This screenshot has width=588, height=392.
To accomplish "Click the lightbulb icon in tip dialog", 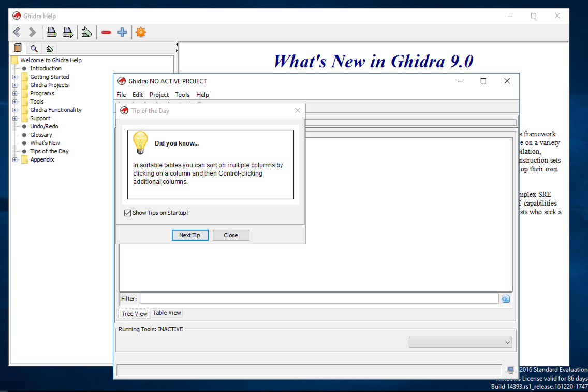I will (140, 143).
